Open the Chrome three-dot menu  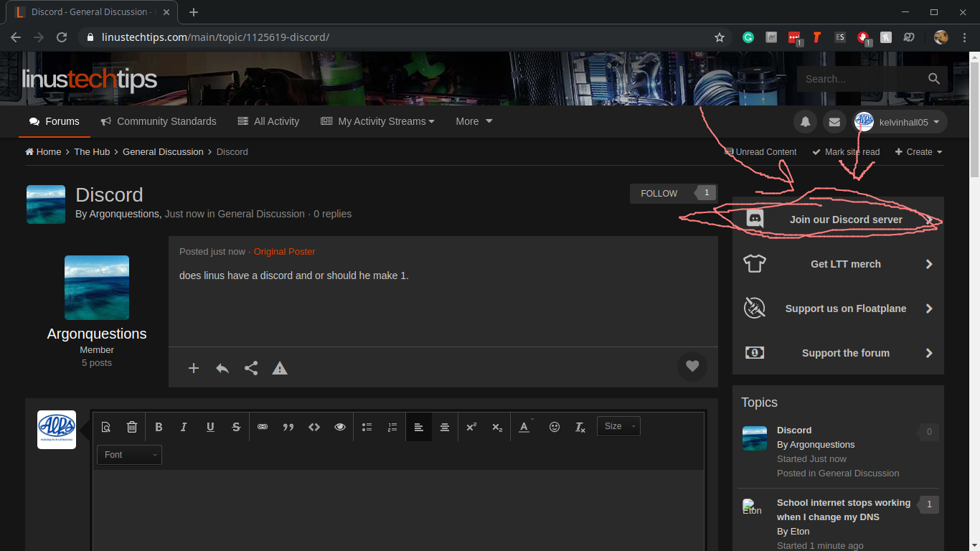point(965,37)
